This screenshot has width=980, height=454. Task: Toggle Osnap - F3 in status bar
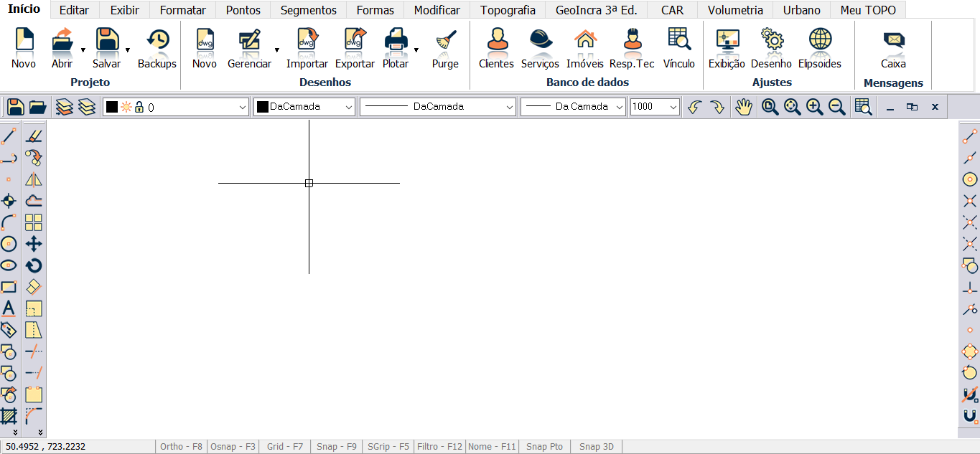[233, 447]
